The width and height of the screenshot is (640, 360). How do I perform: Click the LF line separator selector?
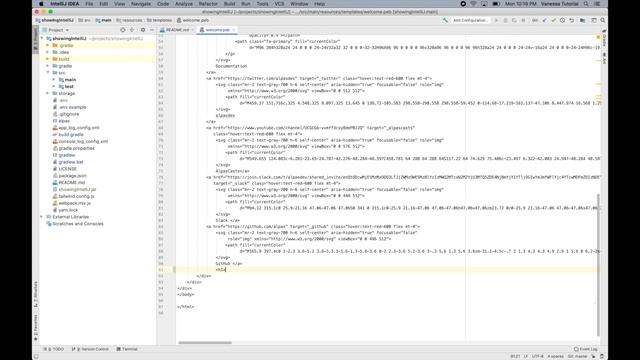526,356
